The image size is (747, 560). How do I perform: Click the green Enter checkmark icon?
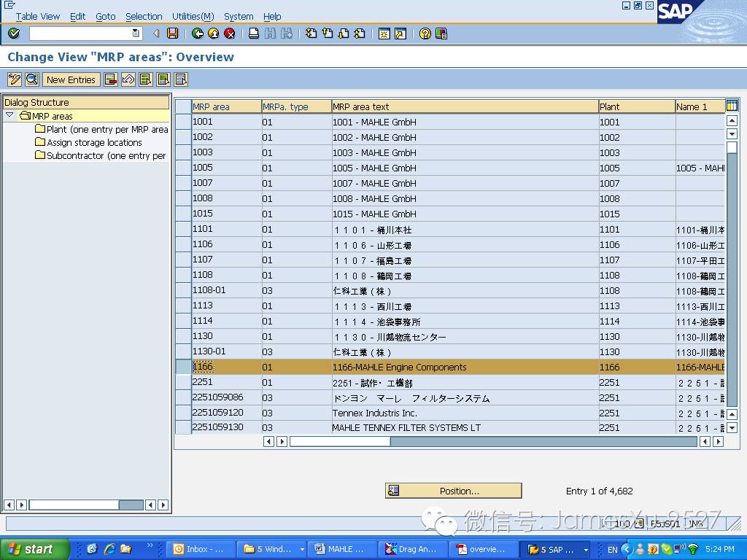pos(14,34)
